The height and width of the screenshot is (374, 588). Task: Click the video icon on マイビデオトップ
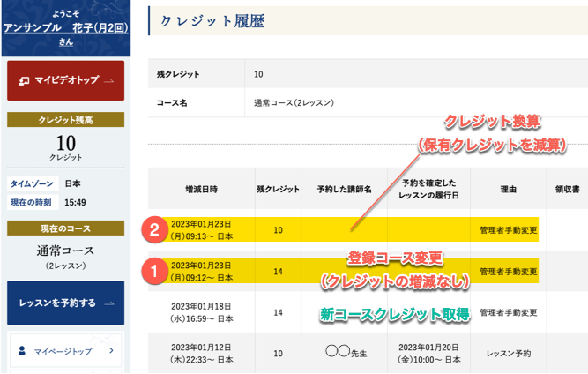pos(27,81)
